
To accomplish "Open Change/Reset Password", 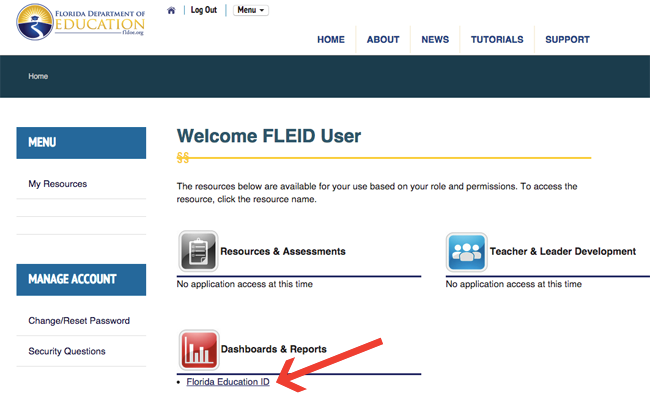I will pos(79,321).
